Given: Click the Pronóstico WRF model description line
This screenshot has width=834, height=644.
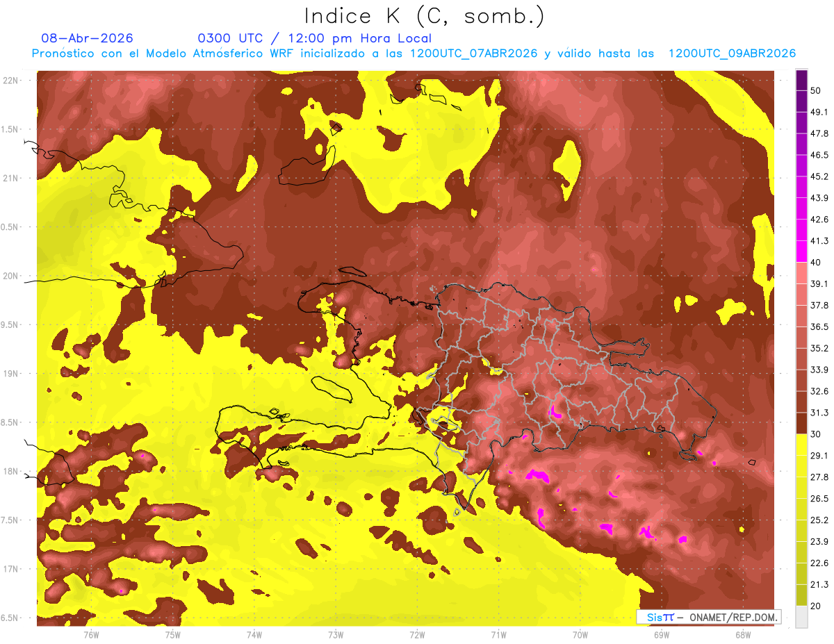Looking at the screenshot, I should pos(414,53).
